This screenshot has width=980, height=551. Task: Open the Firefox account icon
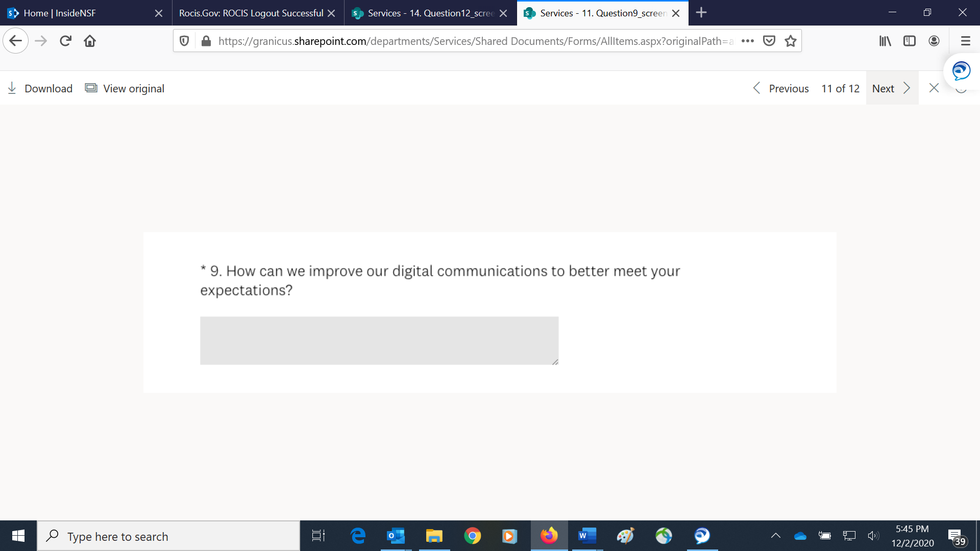pyautogui.click(x=934, y=41)
